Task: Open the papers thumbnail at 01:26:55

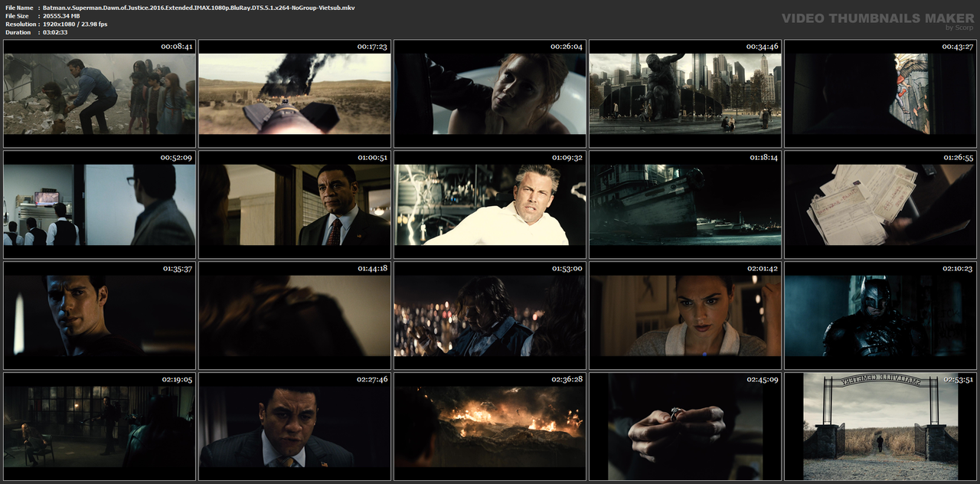Action: click(x=880, y=204)
